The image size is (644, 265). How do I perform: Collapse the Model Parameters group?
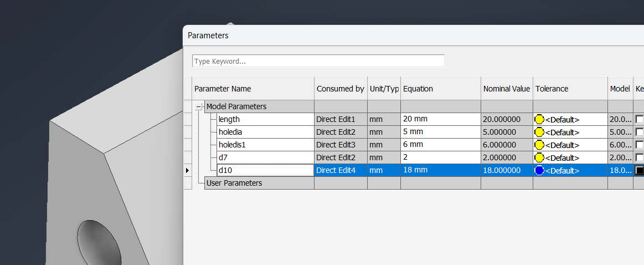tap(199, 106)
